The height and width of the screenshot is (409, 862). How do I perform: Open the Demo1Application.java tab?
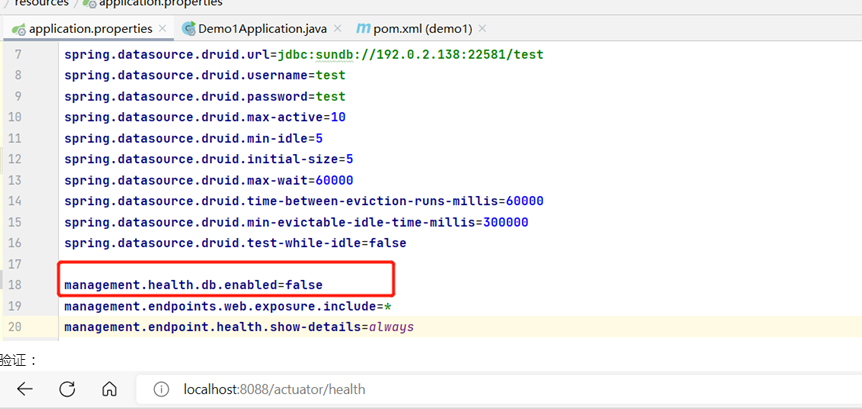(x=262, y=29)
